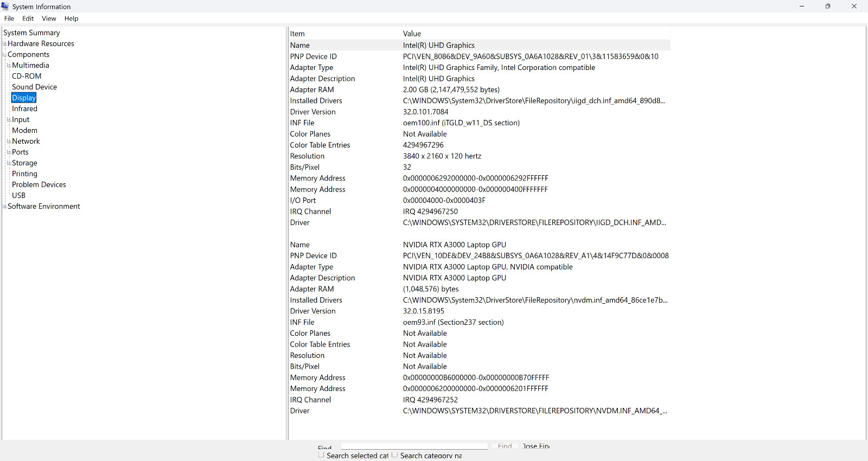Select the Bits/Pixel 32 value
The width and height of the screenshot is (868, 461).
coord(407,167)
